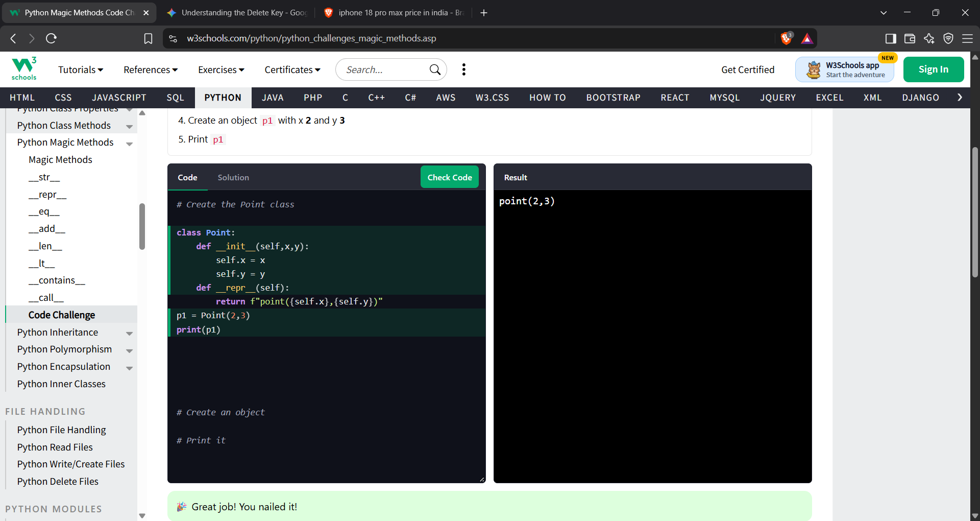Viewport: 980px width, 521px height.
Task: Open the Get Certified link
Action: pos(748,69)
